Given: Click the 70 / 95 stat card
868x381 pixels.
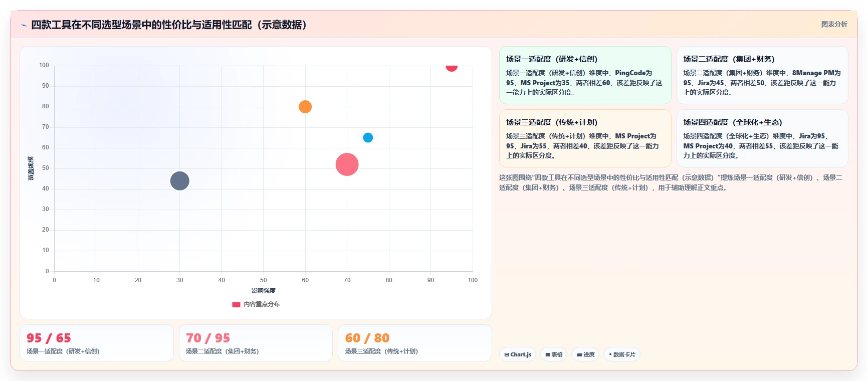Looking at the screenshot, I should coord(256,343).
